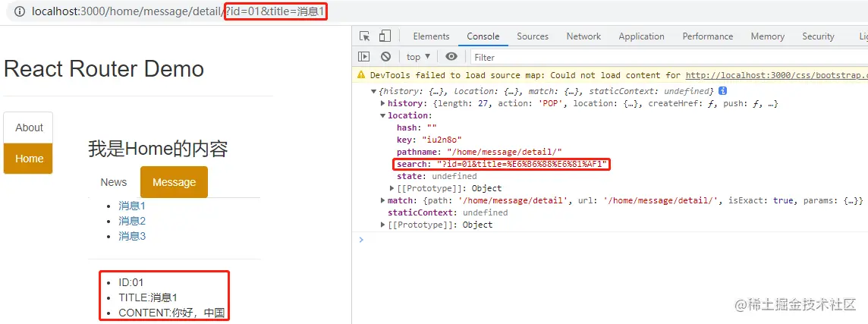Click the search query string value
This screenshot has height=324, width=868.
[522, 165]
